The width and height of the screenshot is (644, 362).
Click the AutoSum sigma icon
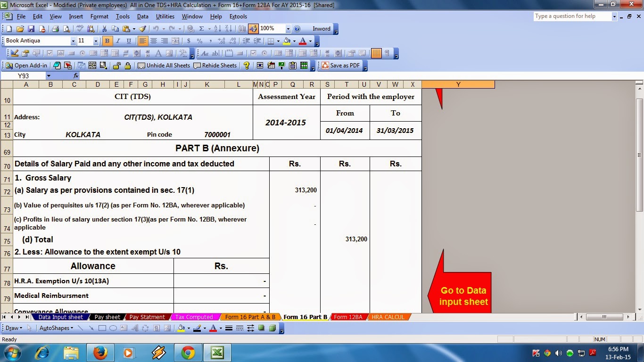pos(201,29)
